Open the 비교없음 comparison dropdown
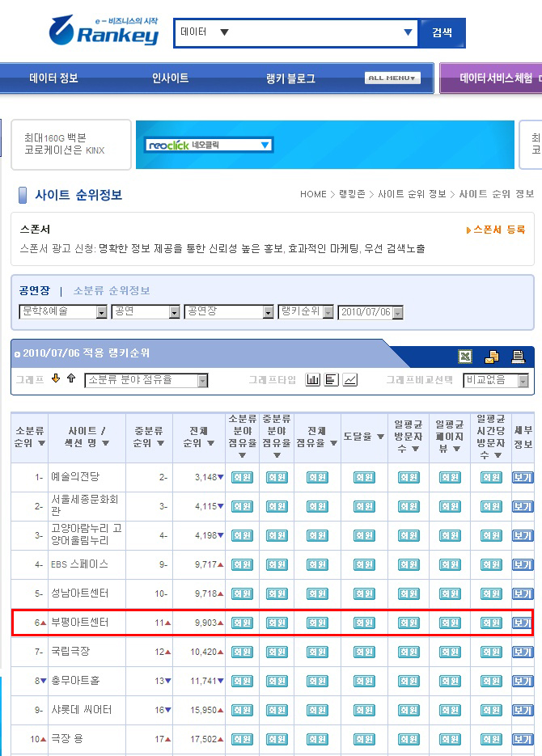This screenshot has width=542, height=756. (x=496, y=380)
